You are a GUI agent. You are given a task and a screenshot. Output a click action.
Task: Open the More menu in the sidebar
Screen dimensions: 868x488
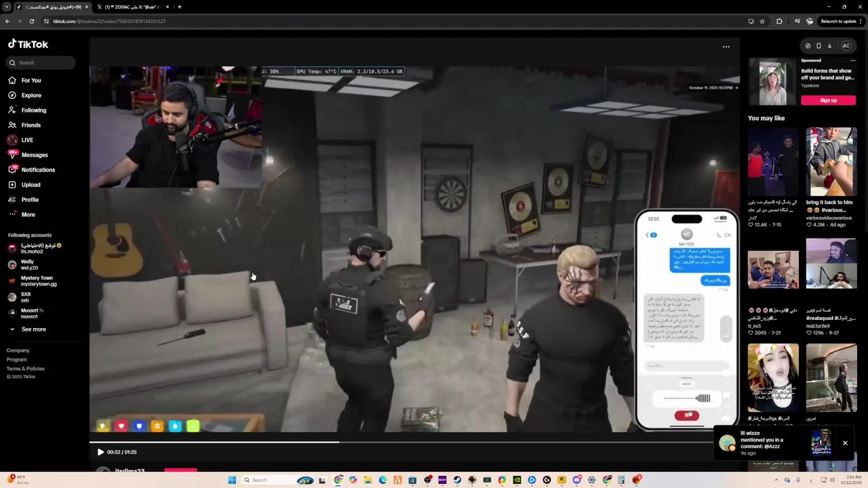tap(22, 215)
